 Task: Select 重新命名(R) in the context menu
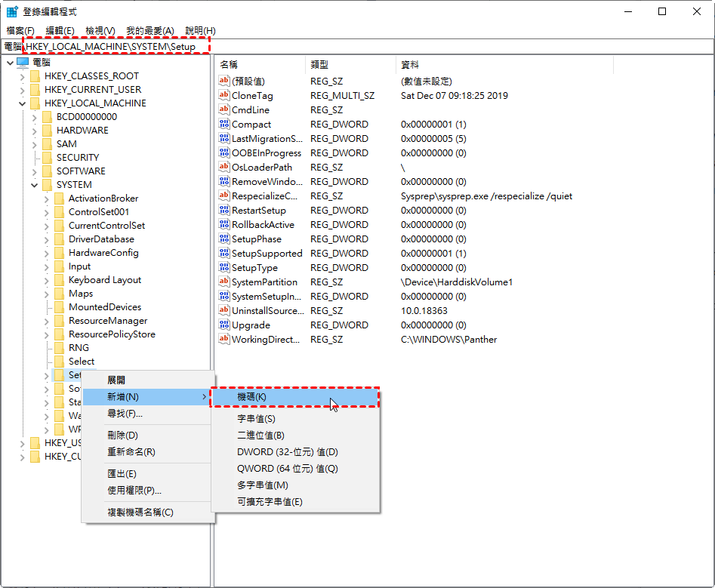click(146, 451)
